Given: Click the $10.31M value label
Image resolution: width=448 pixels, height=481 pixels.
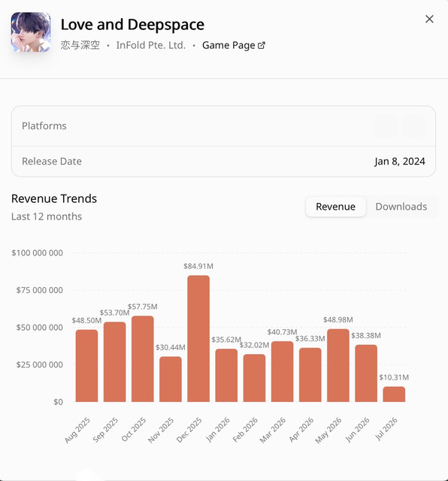Looking at the screenshot, I should pos(394,377).
